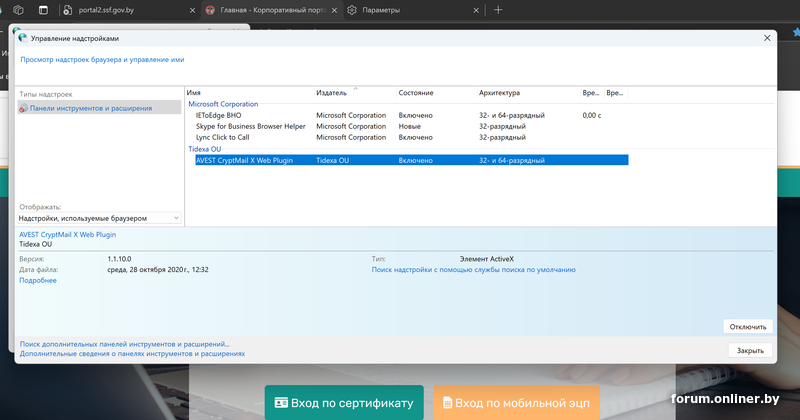Screen dimensions: 800x420
Task: Click the file date среда, 28 октября 2020
Action: point(158,269)
